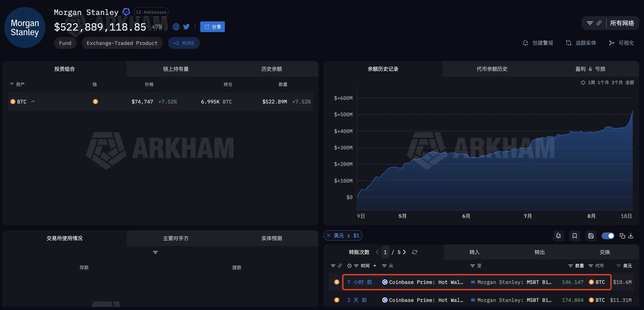Click 追踪实体 to trace the entity
The image size is (644, 310).
pos(581,43)
